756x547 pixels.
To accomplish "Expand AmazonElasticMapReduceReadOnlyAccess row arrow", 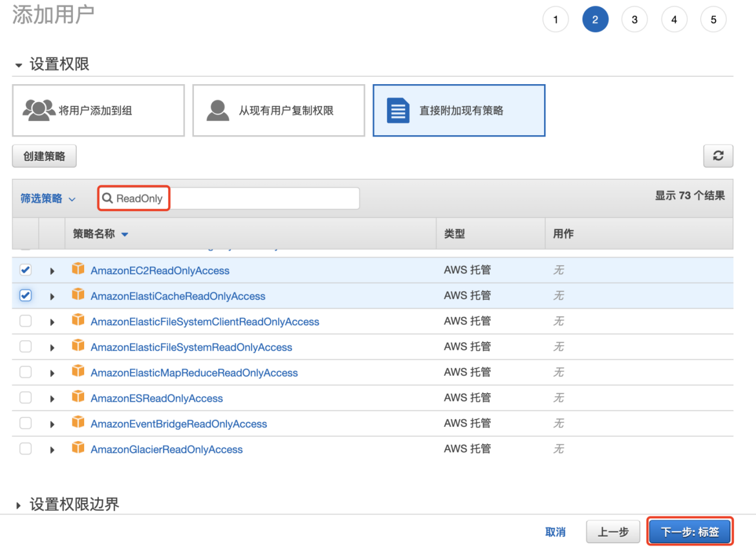I will [x=52, y=373].
